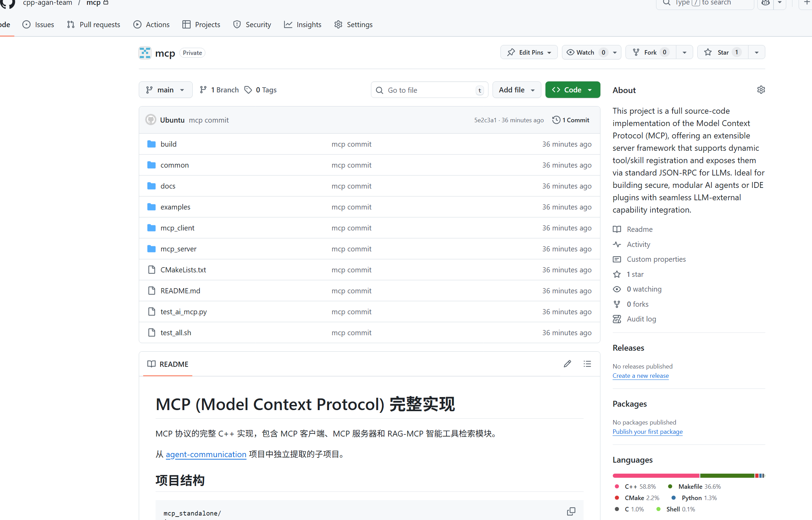This screenshot has height=520, width=812.
Task: Click the mcp repository avatar icon
Action: 145,53
